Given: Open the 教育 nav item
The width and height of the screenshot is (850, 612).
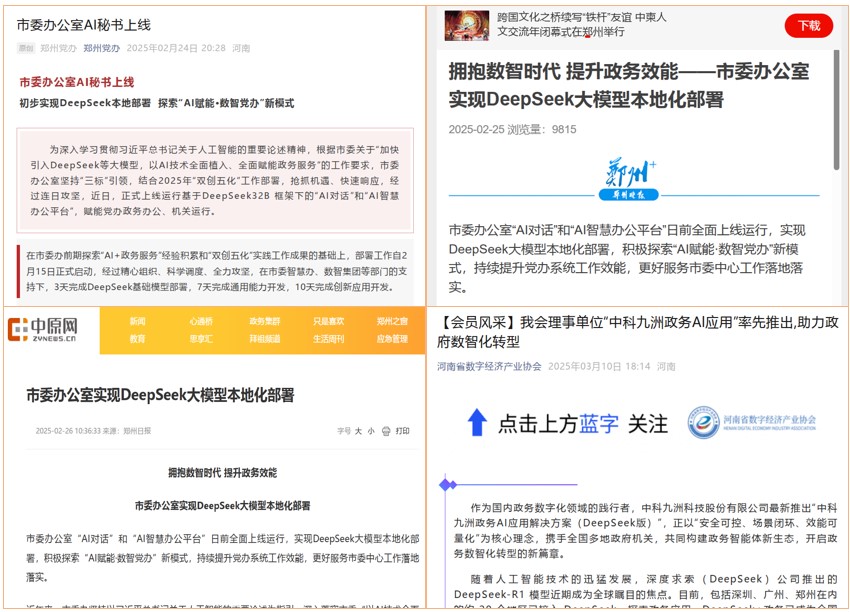Looking at the screenshot, I should (x=138, y=339).
